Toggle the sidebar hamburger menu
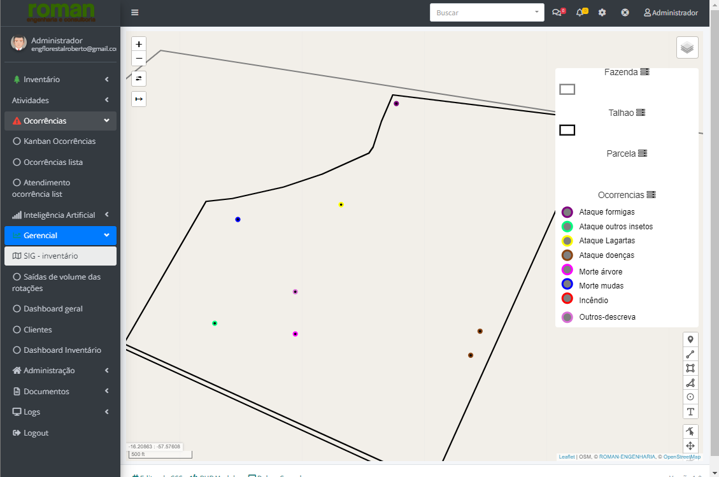Screen dimensions: 719x477 pyautogui.click(x=135, y=13)
